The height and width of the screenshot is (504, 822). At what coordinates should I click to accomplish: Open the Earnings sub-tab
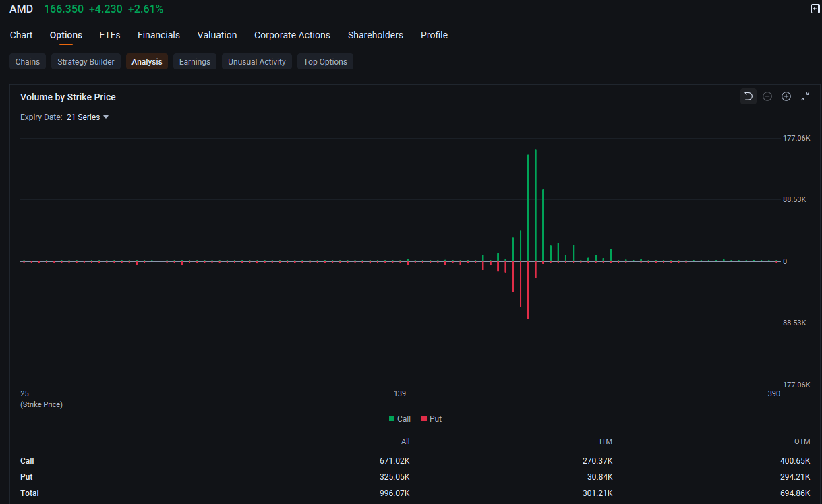tap(195, 61)
